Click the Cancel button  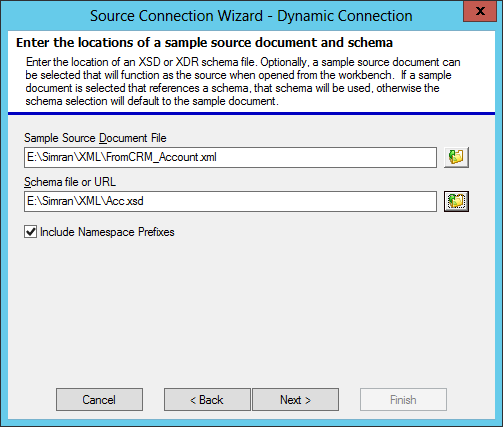99,399
